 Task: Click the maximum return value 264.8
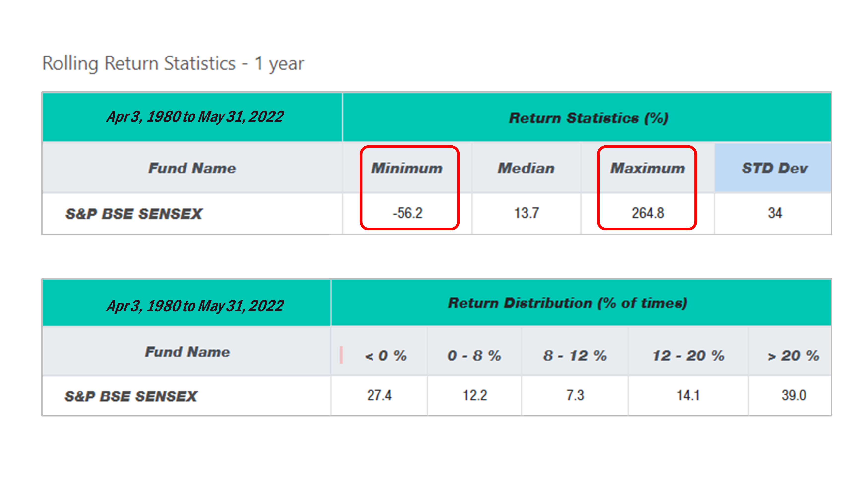click(x=648, y=213)
